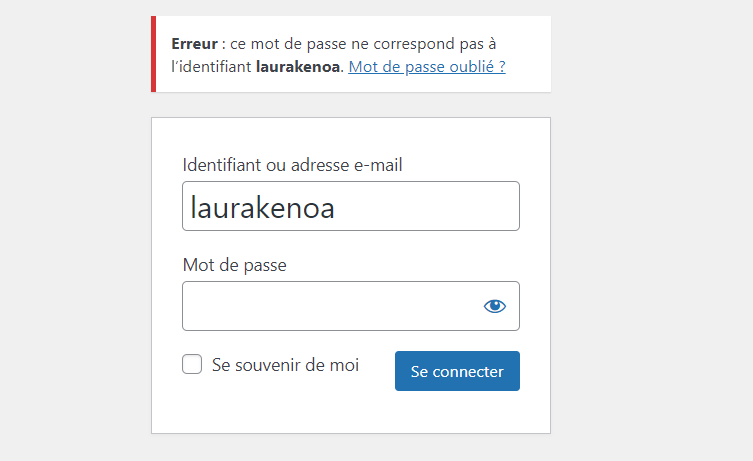Focus the 'Identifiant ou adresse e-mail' input field
753x461 pixels.
click(x=350, y=206)
